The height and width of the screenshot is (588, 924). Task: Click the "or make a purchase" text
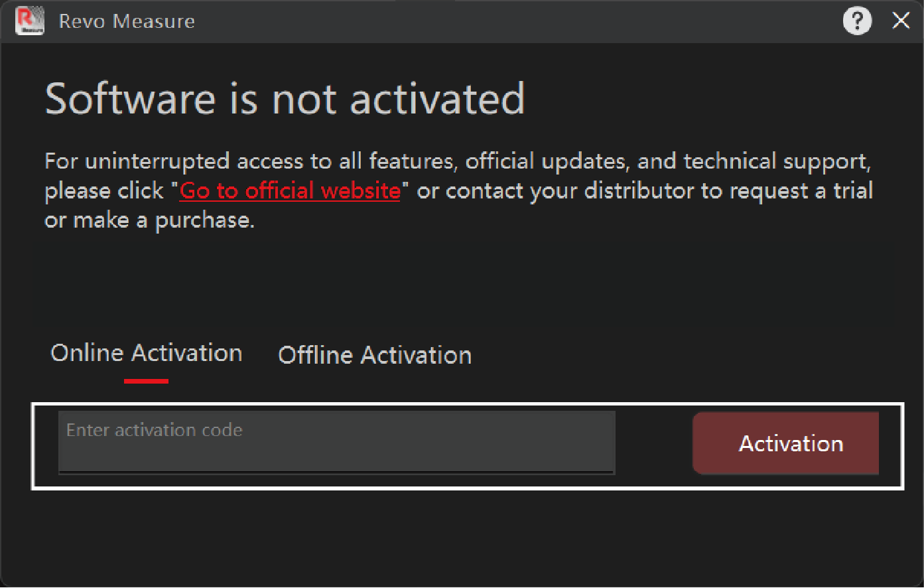click(149, 220)
